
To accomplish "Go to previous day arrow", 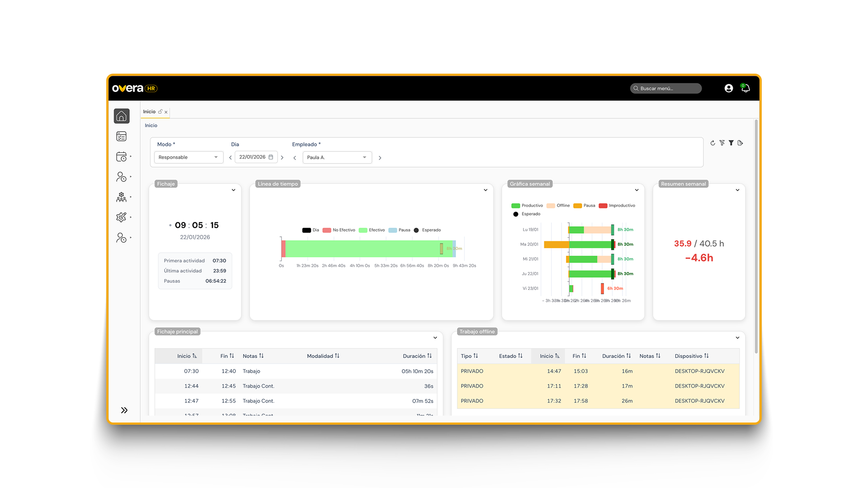I will [231, 158].
